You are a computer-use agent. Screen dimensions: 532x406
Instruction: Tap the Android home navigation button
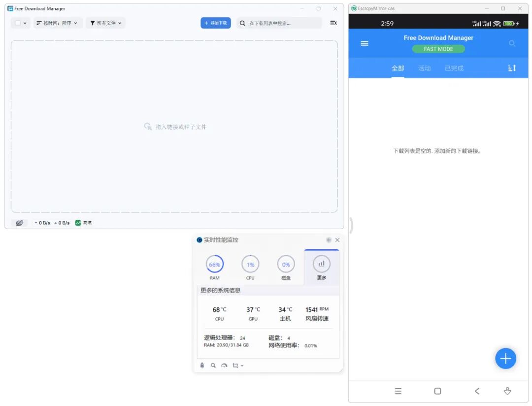(438, 391)
